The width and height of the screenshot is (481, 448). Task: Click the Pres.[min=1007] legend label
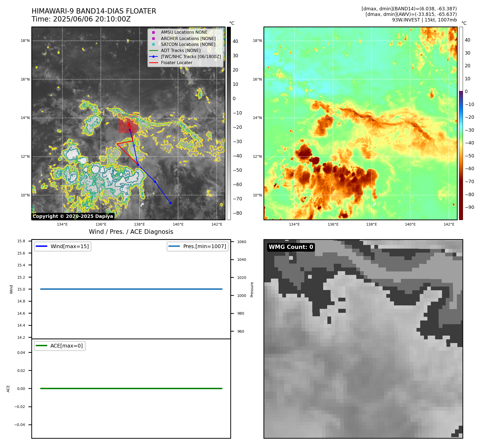click(x=205, y=246)
